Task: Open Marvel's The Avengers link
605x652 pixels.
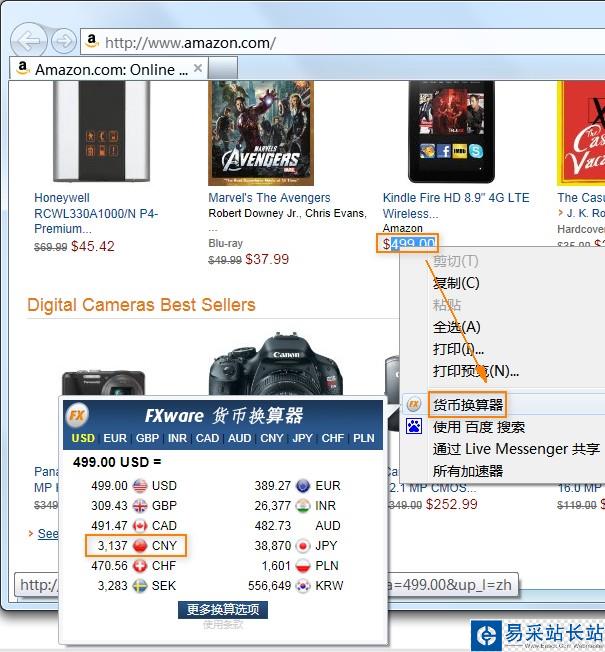Action: pyautogui.click(x=269, y=198)
